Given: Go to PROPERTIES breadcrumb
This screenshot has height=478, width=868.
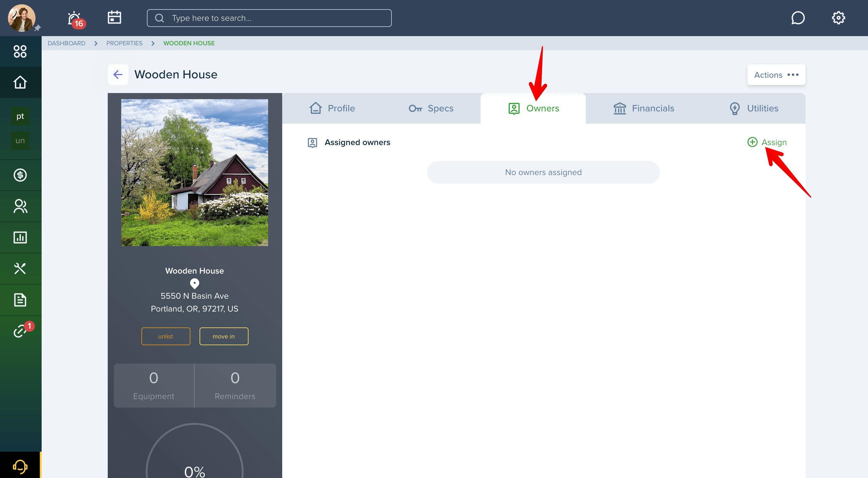Looking at the screenshot, I should click(x=124, y=43).
